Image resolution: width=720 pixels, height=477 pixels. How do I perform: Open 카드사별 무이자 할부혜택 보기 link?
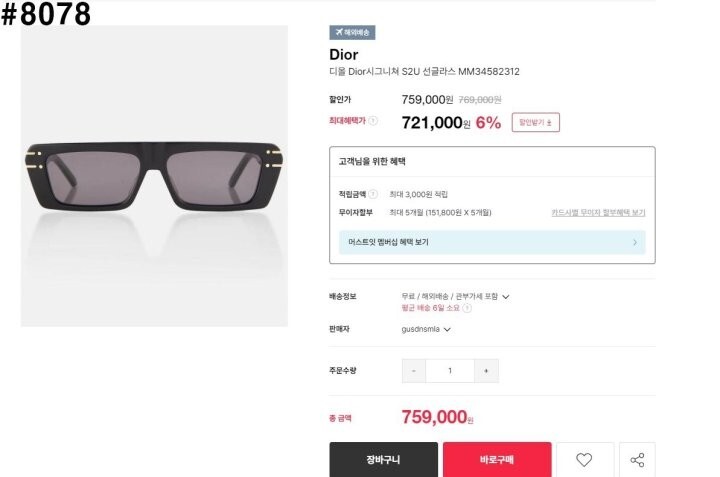tap(598, 213)
